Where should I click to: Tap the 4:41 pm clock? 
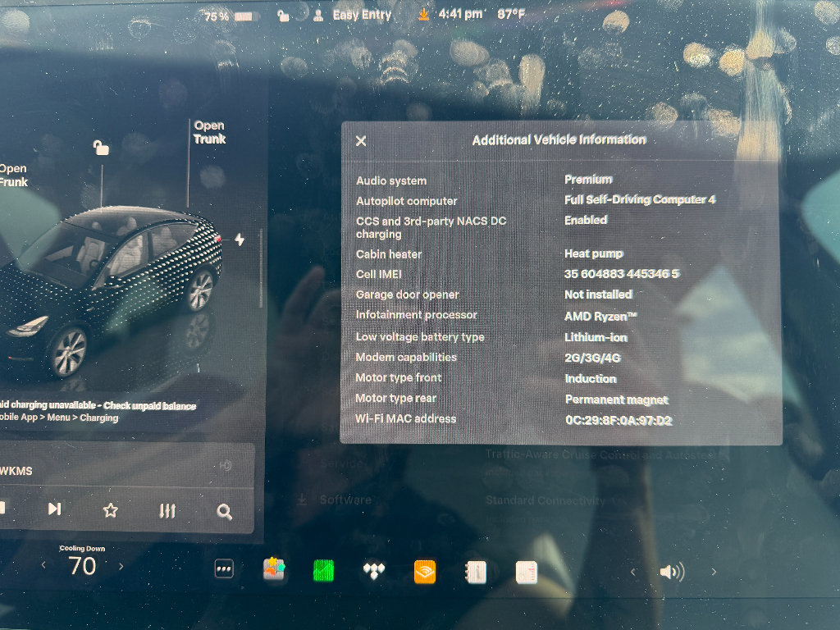[x=460, y=14]
